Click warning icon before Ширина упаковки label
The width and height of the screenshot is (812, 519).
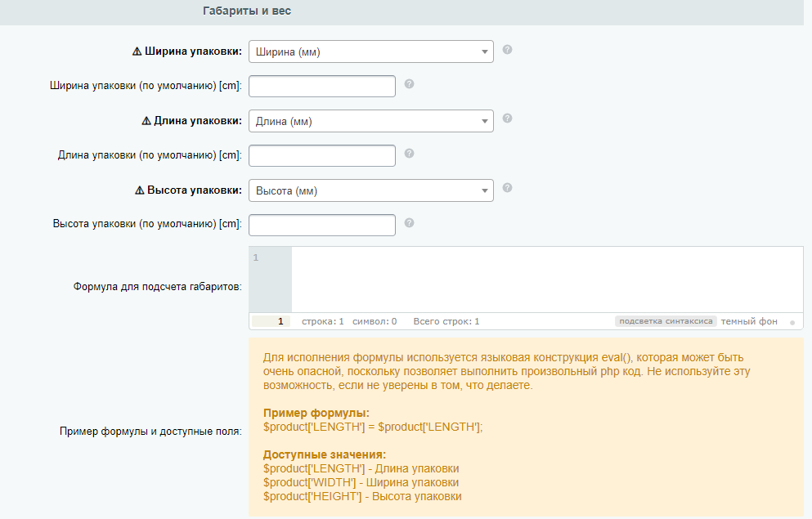coord(137,51)
